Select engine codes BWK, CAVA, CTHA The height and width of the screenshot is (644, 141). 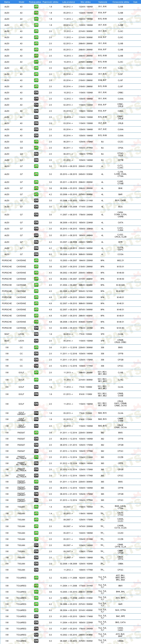coord(121,507)
